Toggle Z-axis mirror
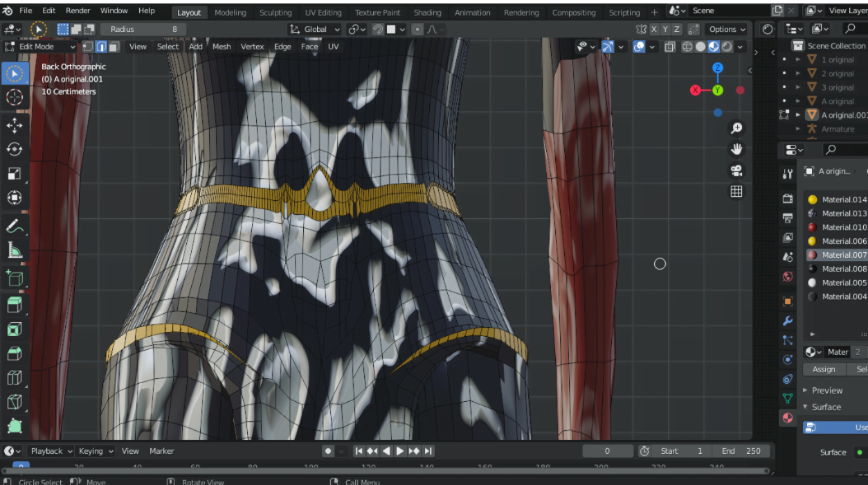 coord(677,29)
